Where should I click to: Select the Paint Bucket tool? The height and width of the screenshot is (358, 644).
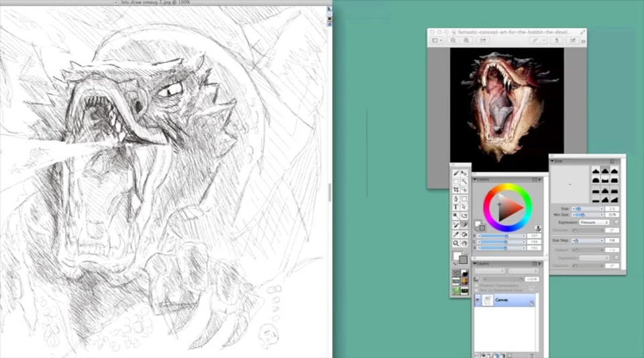click(464, 234)
